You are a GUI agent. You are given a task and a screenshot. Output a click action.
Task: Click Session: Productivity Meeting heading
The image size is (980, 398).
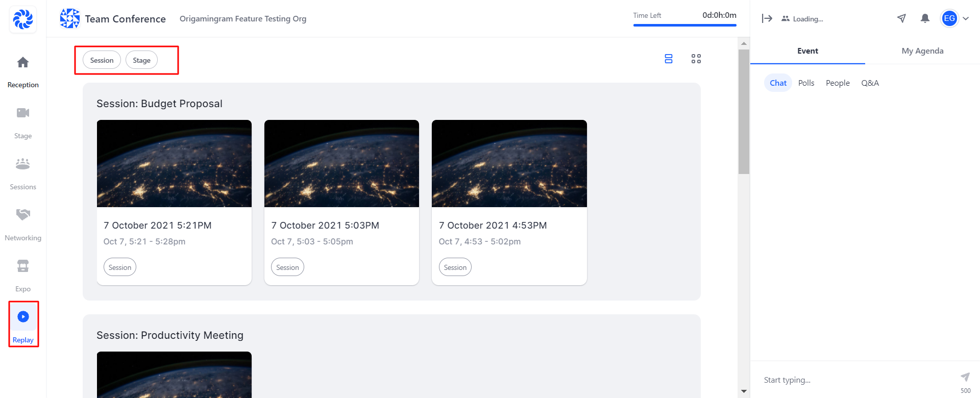[x=170, y=335]
